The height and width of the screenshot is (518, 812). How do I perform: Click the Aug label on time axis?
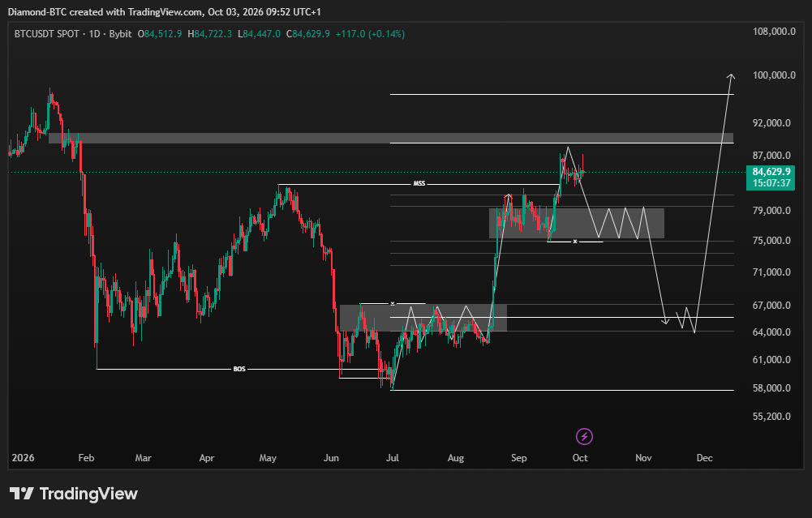click(x=456, y=458)
